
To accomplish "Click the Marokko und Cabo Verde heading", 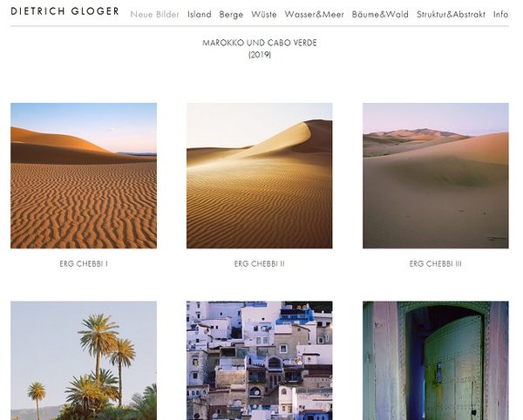I will [260, 43].
